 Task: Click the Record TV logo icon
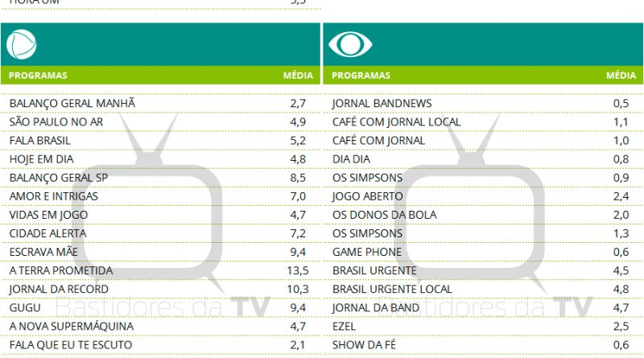21,45
